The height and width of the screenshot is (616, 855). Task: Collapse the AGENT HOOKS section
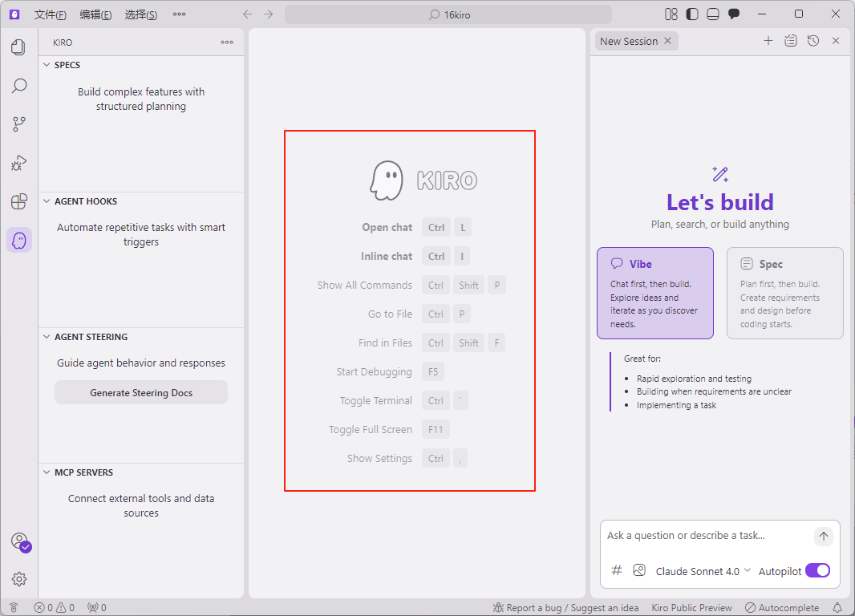click(x=85, y=201)
